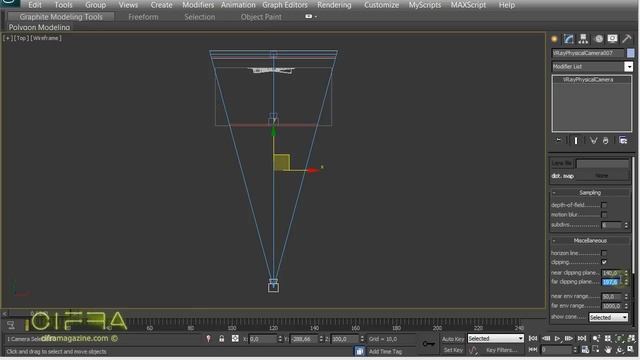Click the Polygon Modeling panel label

coord(39,27)
